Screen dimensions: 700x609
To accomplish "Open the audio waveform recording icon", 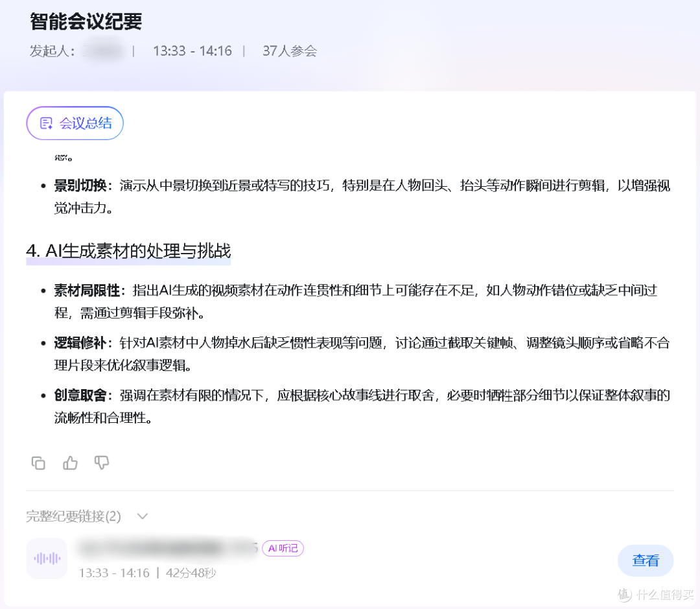I will (47, 558).
